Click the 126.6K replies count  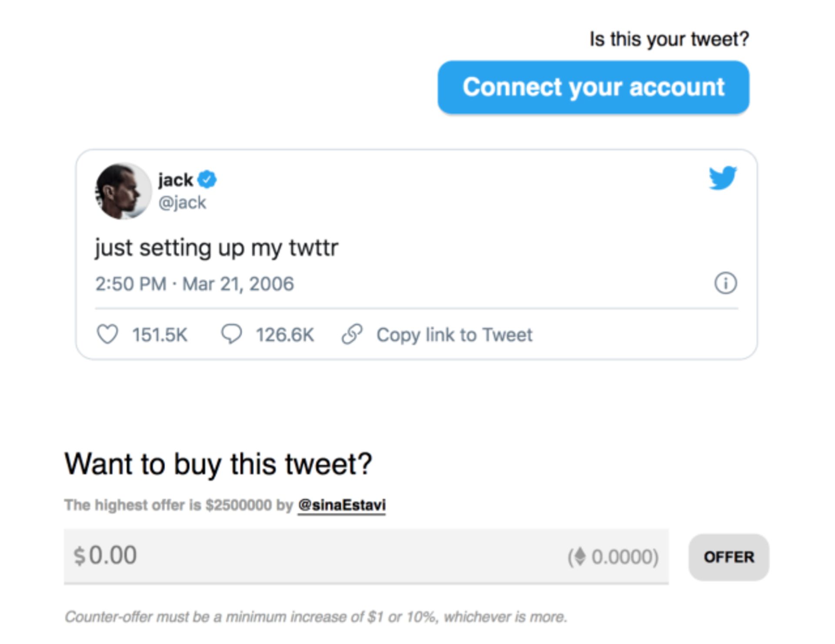point(284,335)
